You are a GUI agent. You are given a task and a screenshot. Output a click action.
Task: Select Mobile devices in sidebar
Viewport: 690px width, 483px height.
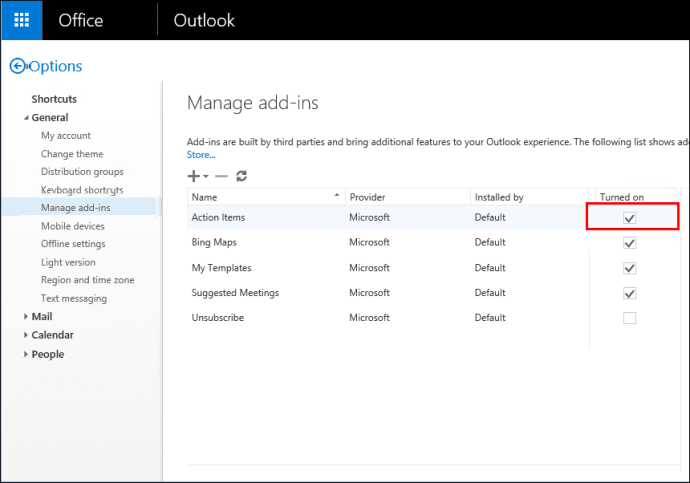point(72,226)
